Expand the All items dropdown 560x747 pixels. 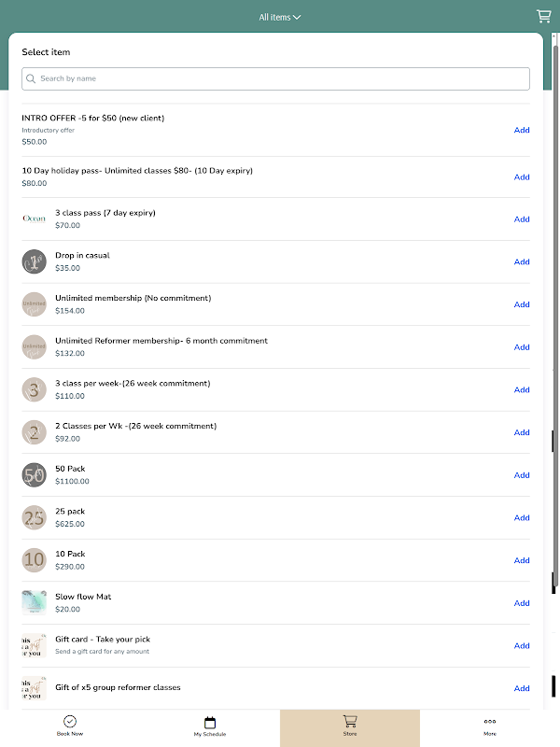[x=280, y=17]
